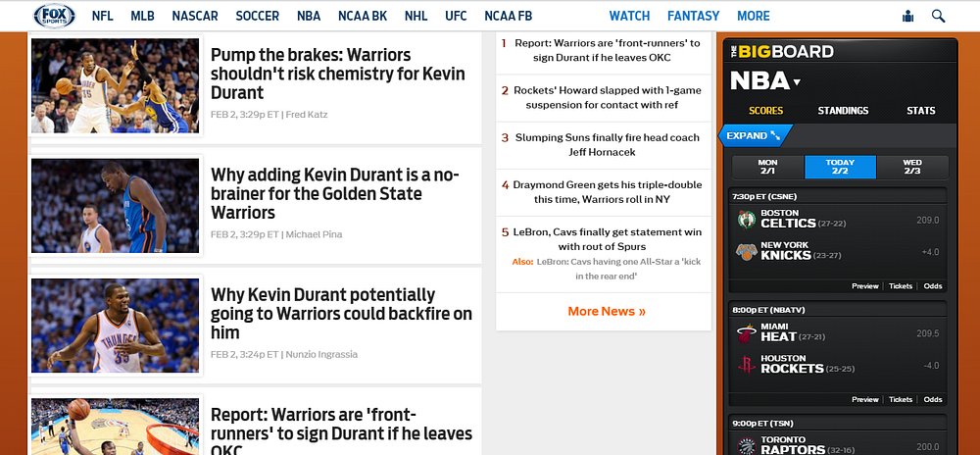The height and width of the screenshot is (455, 980).
Task: Select the WED 2/3 date tab
Action: tap(911, 167)
